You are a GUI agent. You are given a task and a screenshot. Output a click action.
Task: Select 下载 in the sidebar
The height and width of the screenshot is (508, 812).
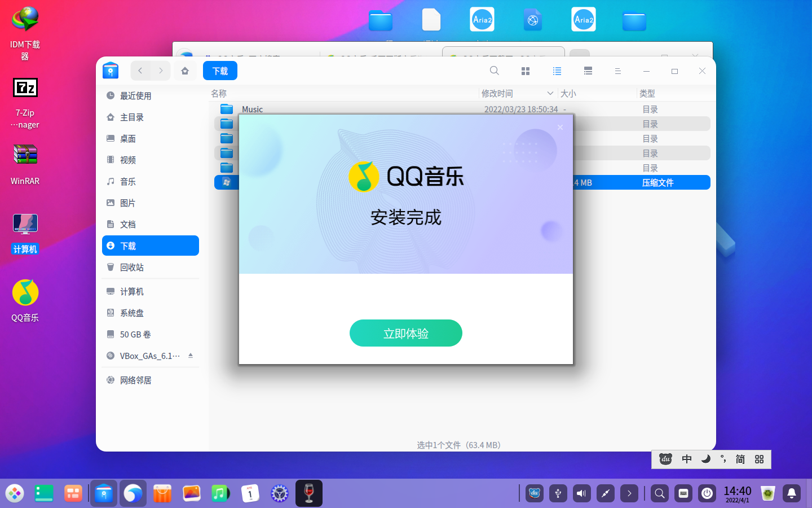(x=151, y=246)
